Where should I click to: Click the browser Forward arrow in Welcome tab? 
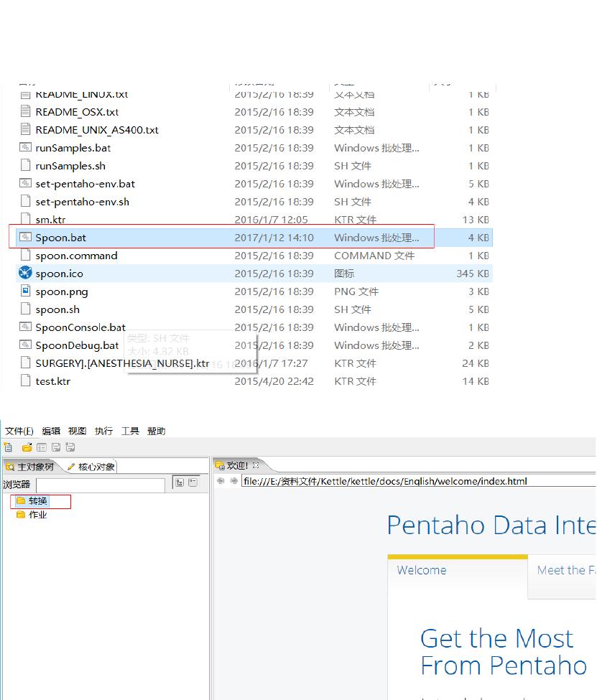pos(233,481)
